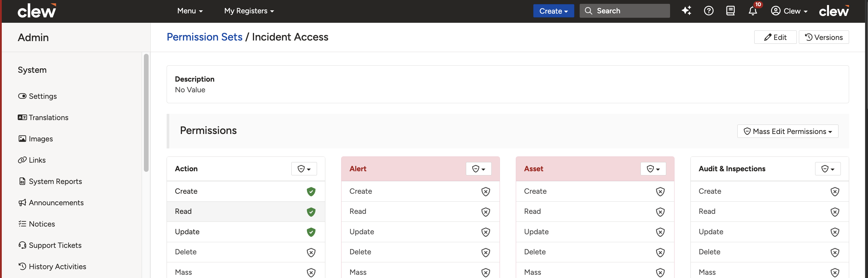Click the sidebar vertical scrollbar
868x278 pixels.
146,113
